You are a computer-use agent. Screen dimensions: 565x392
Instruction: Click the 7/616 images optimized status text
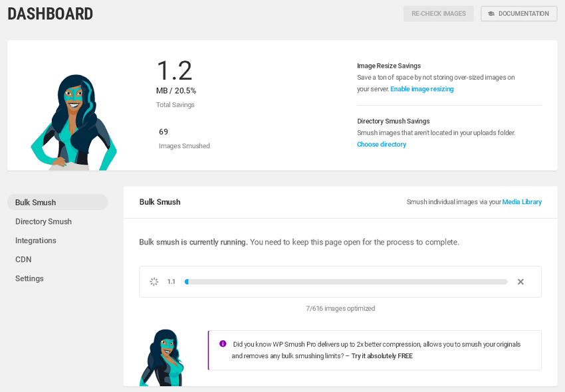coord(340,308)
